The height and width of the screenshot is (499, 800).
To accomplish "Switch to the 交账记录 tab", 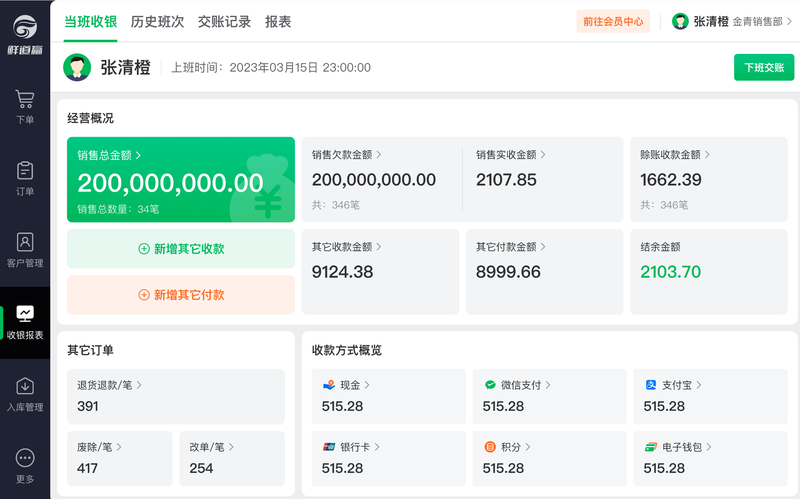I will pyautogui.click(x=224, y=21).
